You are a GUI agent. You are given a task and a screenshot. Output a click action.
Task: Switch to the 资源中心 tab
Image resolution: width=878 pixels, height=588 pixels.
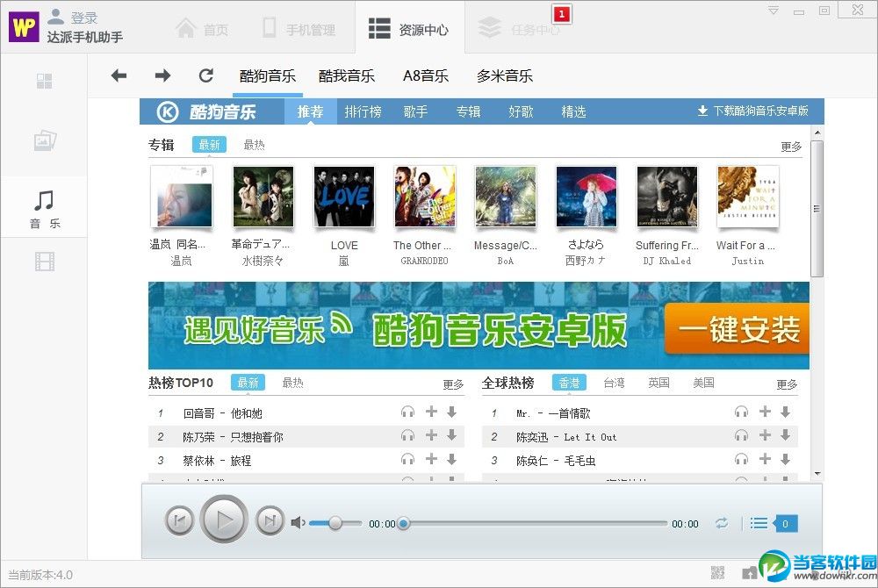click(x=409, y=29)
